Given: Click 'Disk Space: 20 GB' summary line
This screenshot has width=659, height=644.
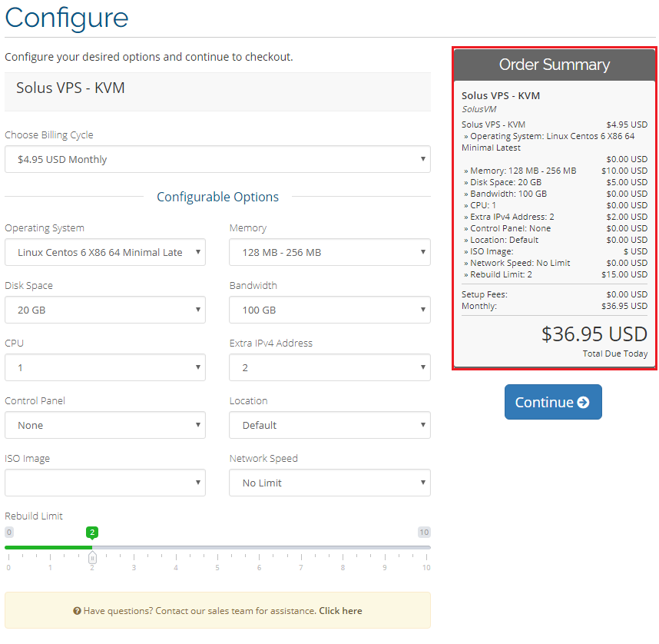Looking at the screenshot, I should point(555,182).
